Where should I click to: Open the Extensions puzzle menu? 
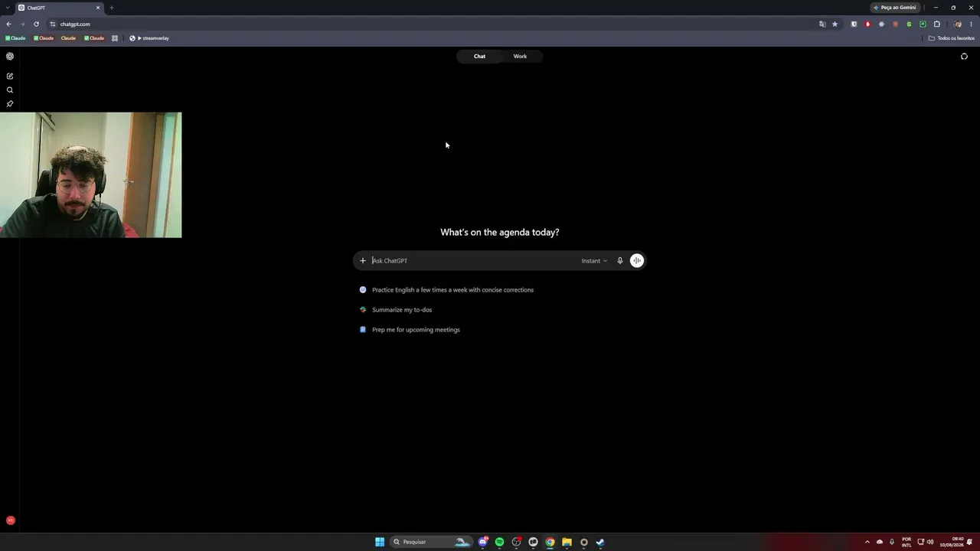(936, 24)
